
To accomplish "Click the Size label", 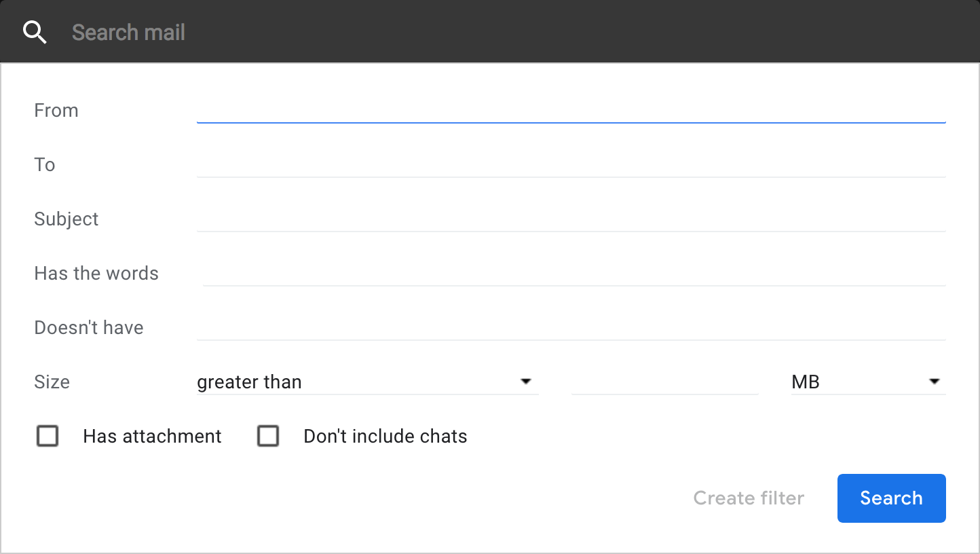I will [52, 382].
